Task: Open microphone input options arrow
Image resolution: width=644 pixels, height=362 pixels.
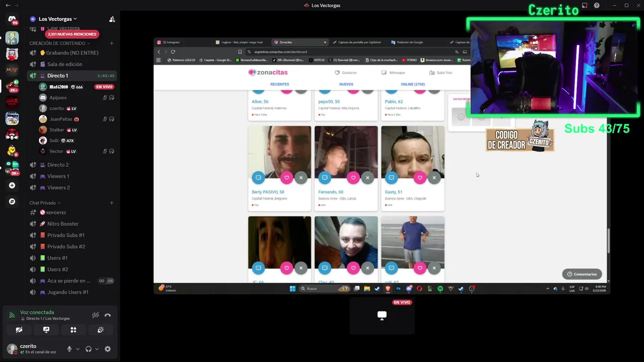Action: click(x=77, y=349)
